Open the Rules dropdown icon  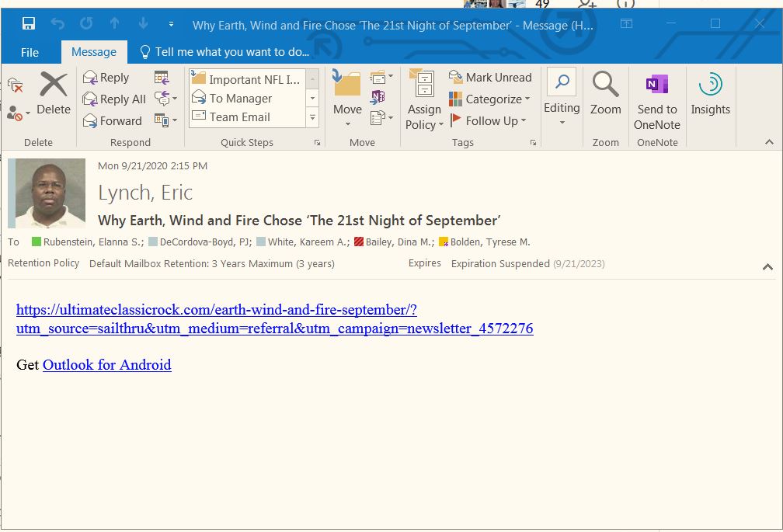click(381, 78)
